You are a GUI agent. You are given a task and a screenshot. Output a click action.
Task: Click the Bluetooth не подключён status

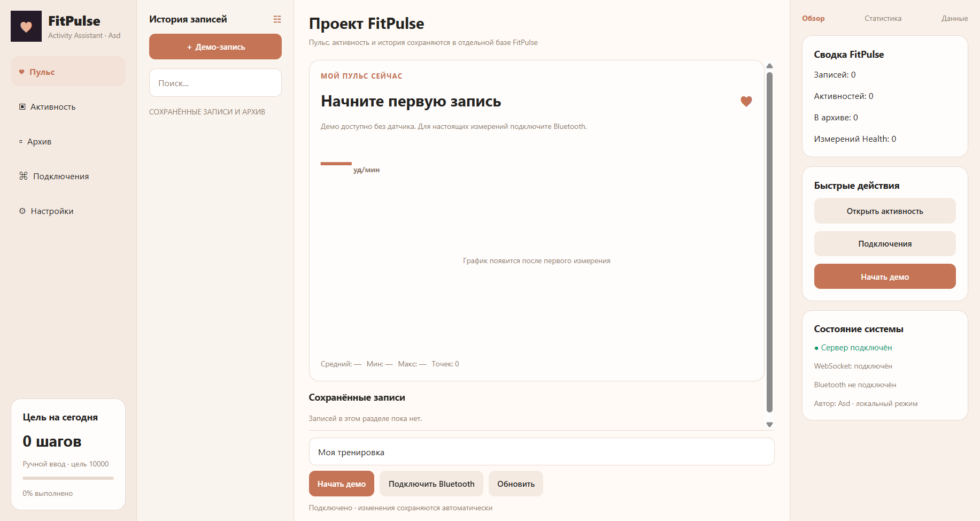tap(855, 385)
